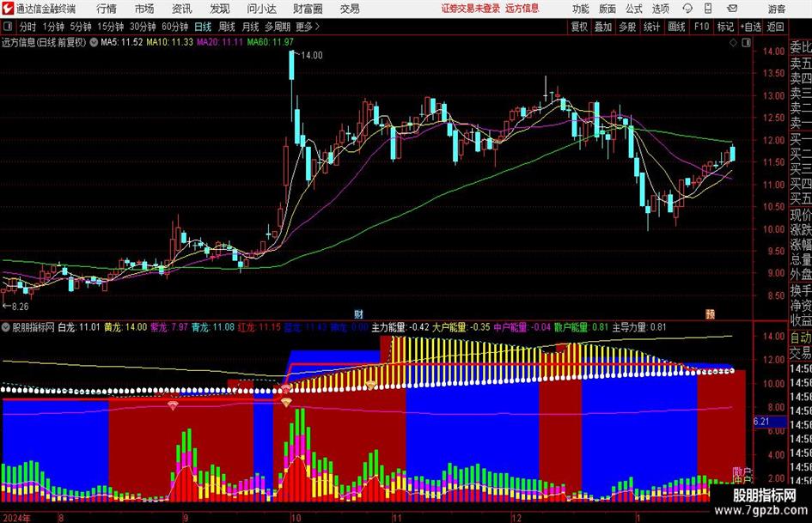Click the 游客 guest account label

pos(777,9)
